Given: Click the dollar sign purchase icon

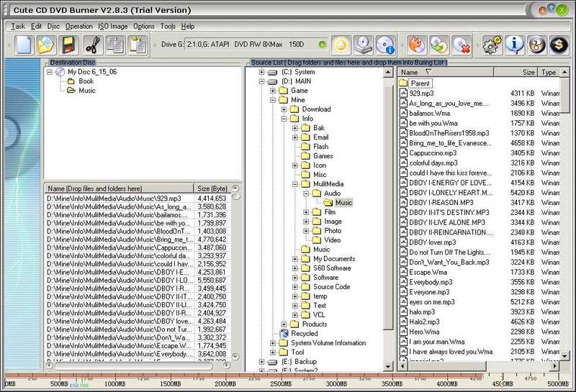Looking at the screenshot, I should click(x=559, y=45).
